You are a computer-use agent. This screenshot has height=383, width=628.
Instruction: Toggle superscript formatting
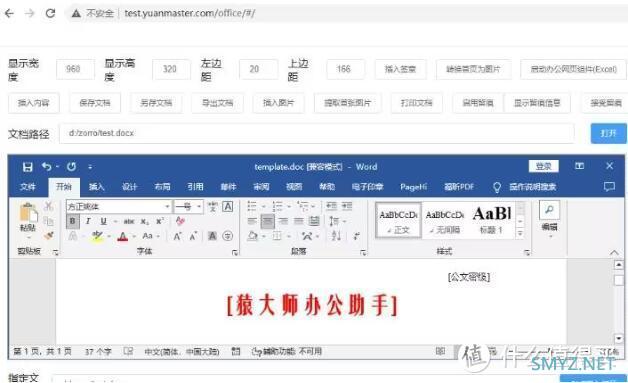[160, 221]
